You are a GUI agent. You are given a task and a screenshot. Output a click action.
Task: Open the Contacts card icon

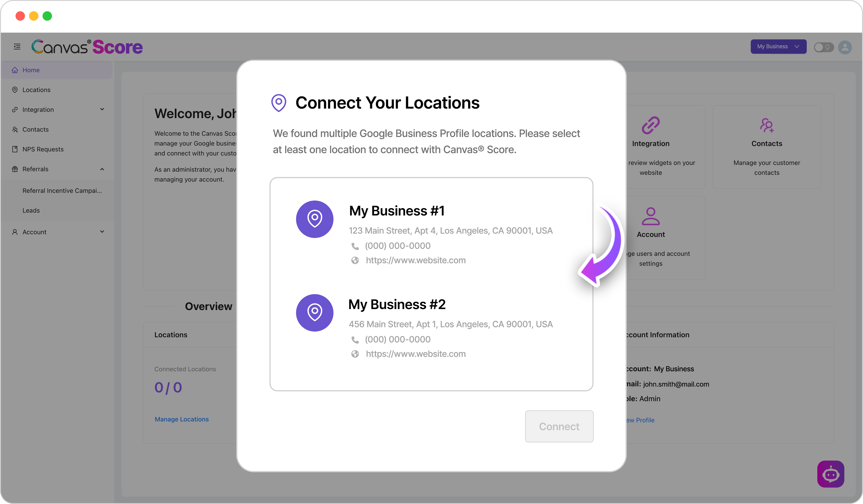coord(767,125)
